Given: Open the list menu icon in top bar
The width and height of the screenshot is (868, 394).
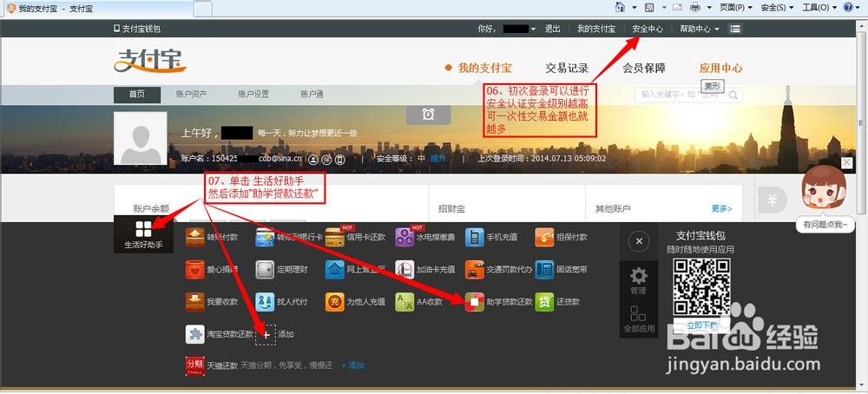Looking at the screenshot, I should (734, 29).
